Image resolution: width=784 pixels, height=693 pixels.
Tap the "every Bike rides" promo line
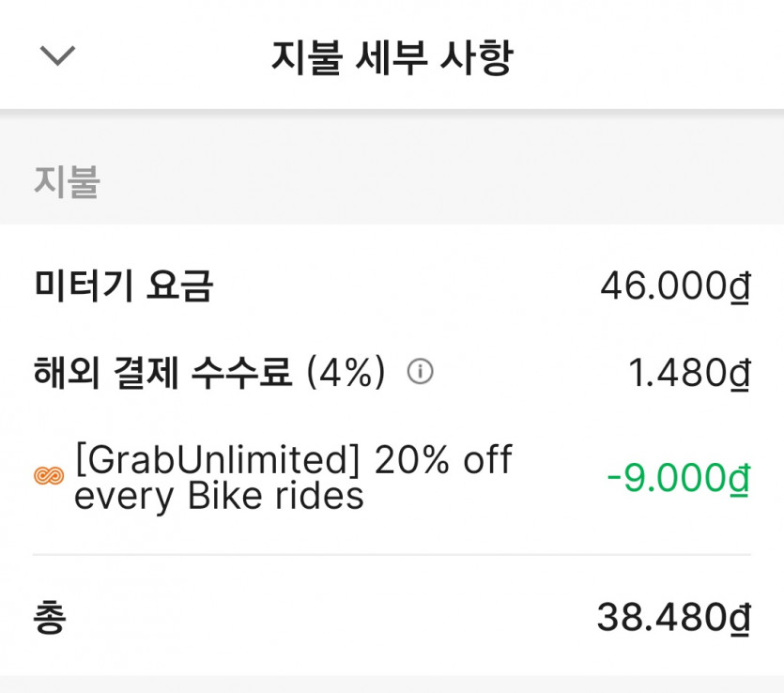pos(219,496)
